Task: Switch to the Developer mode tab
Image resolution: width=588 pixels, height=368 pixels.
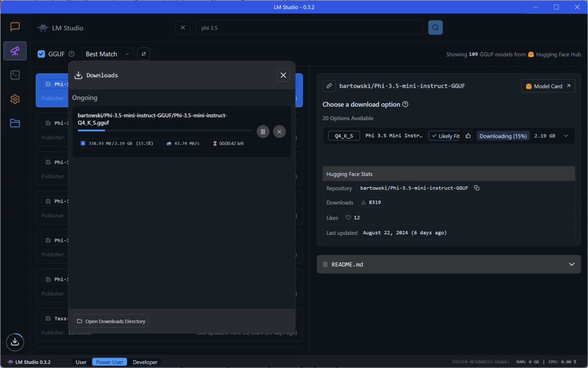Action: (x=145, y=362)
